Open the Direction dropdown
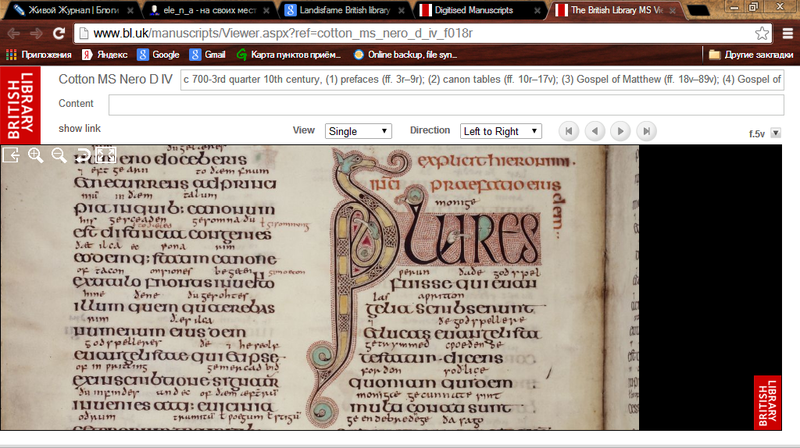 tap(501, 131)
